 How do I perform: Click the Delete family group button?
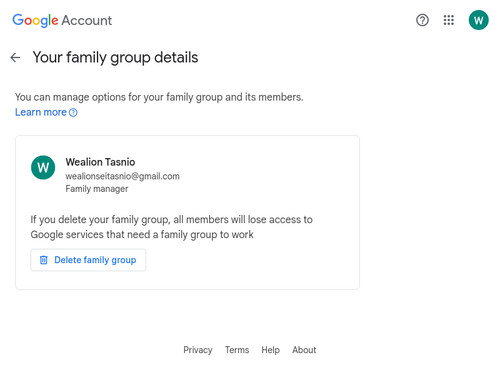click(x=88, y=260)
